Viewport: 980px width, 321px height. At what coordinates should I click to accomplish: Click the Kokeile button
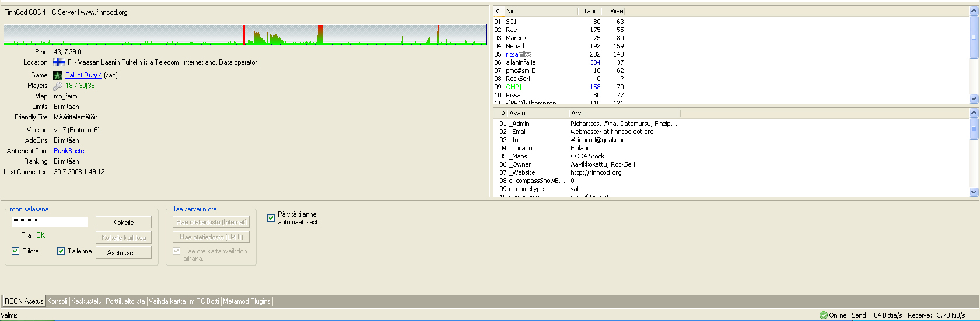(123, 223)
